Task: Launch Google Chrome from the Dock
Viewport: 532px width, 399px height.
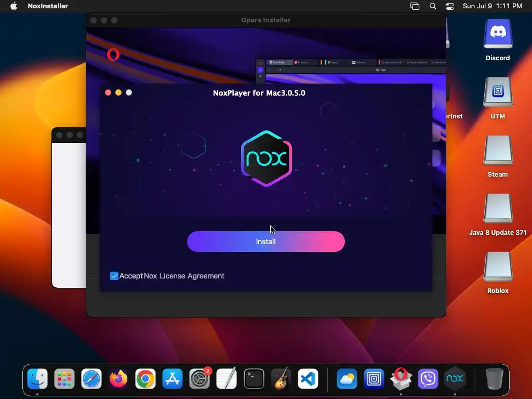Action: click(x=145, y=379)
